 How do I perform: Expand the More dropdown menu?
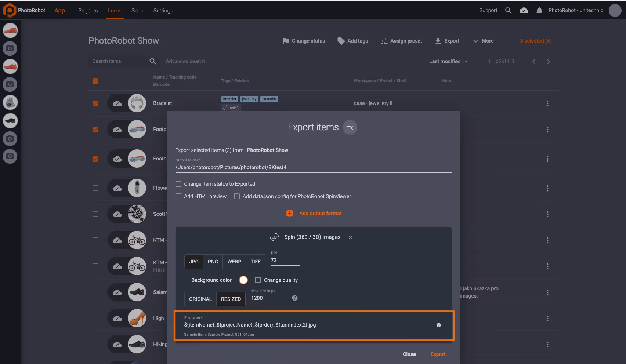[483, 41]
